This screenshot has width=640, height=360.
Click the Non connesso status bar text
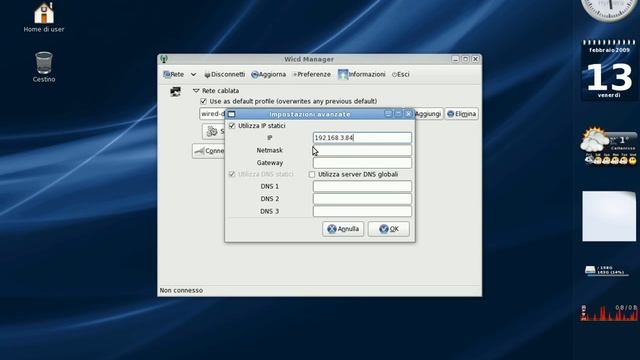pos(181,291)
